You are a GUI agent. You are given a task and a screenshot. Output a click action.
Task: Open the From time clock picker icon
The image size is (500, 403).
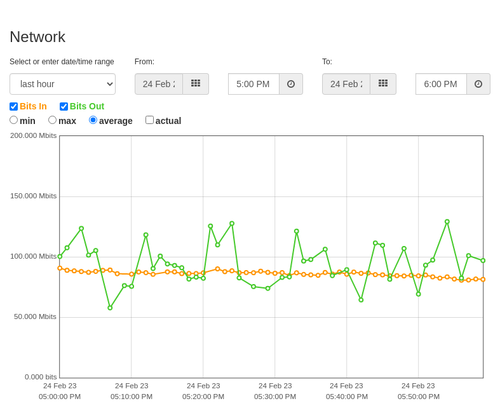(291, 84)
